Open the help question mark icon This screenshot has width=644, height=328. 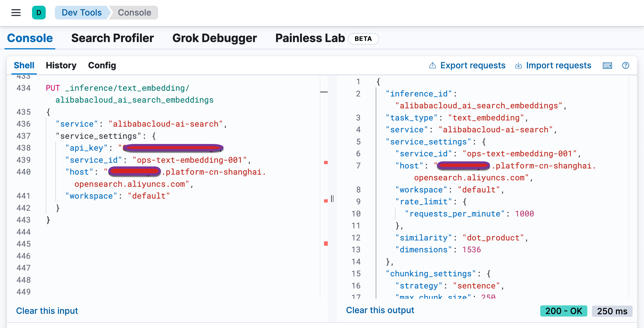[625, 66]
